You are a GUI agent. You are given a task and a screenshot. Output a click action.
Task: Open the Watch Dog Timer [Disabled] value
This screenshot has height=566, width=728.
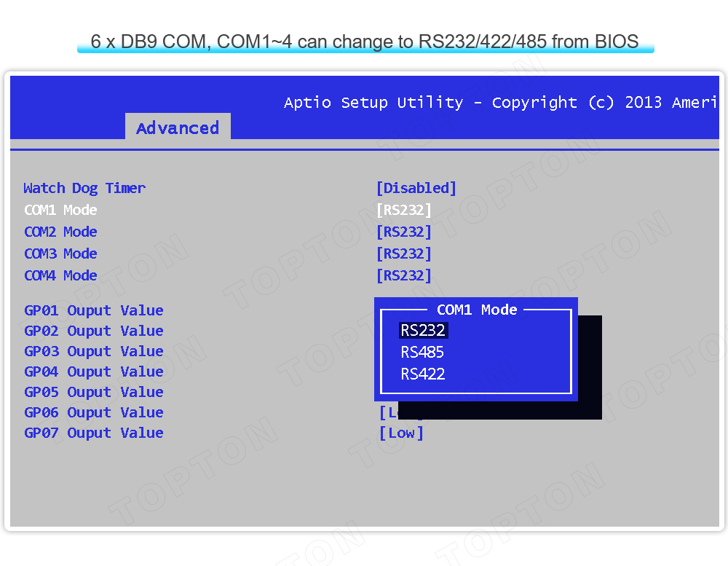tap(416, 188)
